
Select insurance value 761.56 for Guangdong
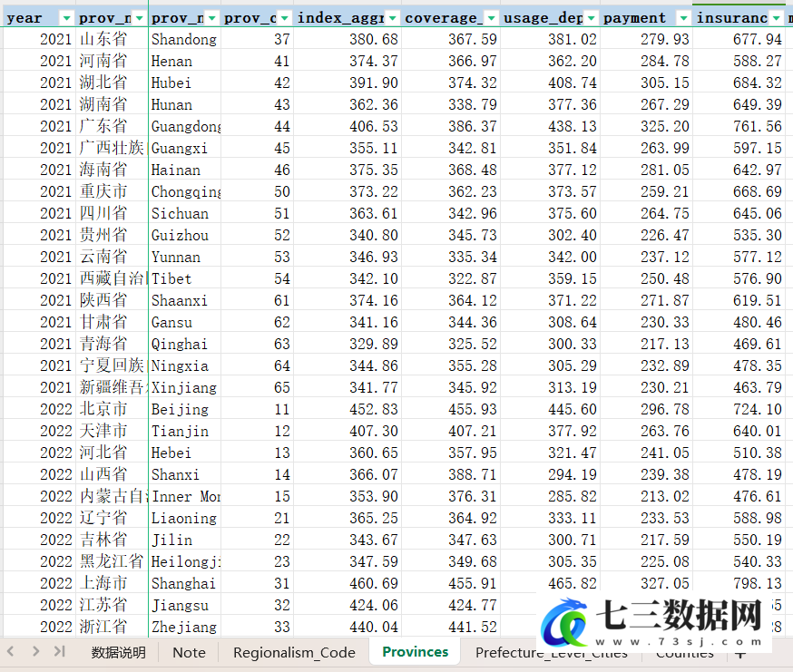(x=739, y=126)
